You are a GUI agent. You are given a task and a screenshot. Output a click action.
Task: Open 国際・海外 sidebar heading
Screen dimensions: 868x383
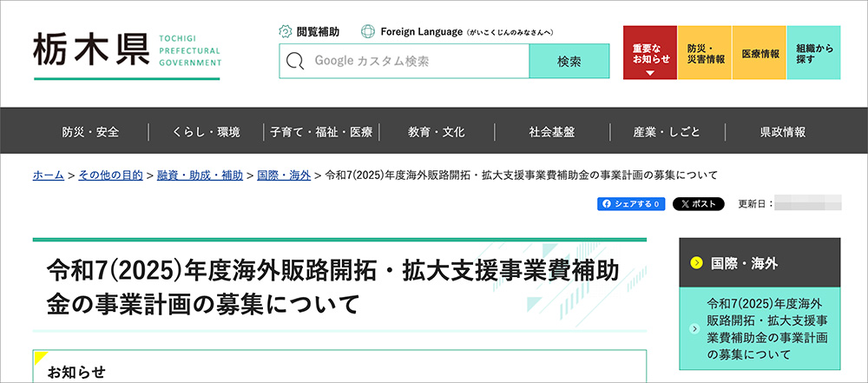coord(759,263)
